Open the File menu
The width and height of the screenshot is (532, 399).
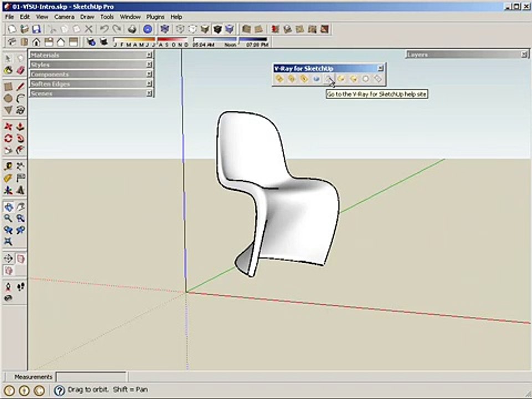[x=9, y=17]
